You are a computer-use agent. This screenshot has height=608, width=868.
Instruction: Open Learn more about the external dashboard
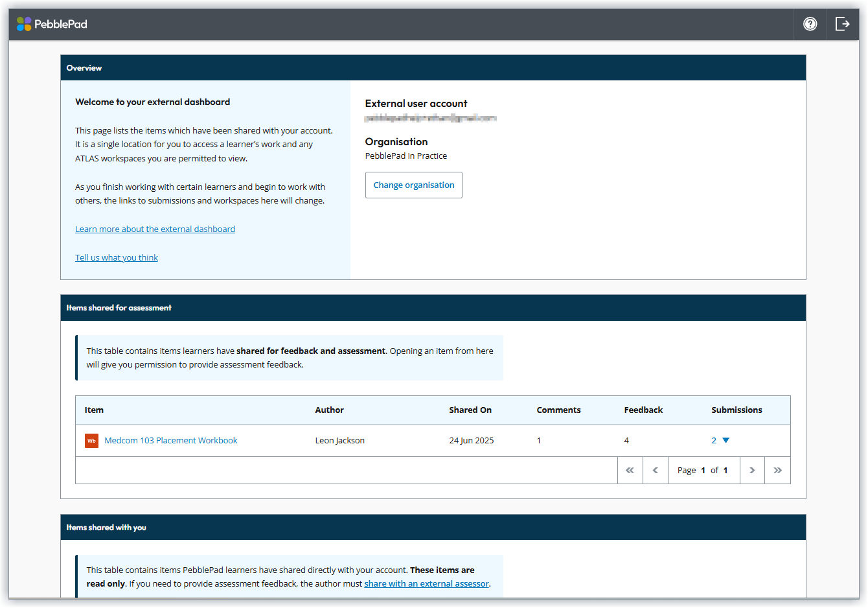click(x=155, y=229)
